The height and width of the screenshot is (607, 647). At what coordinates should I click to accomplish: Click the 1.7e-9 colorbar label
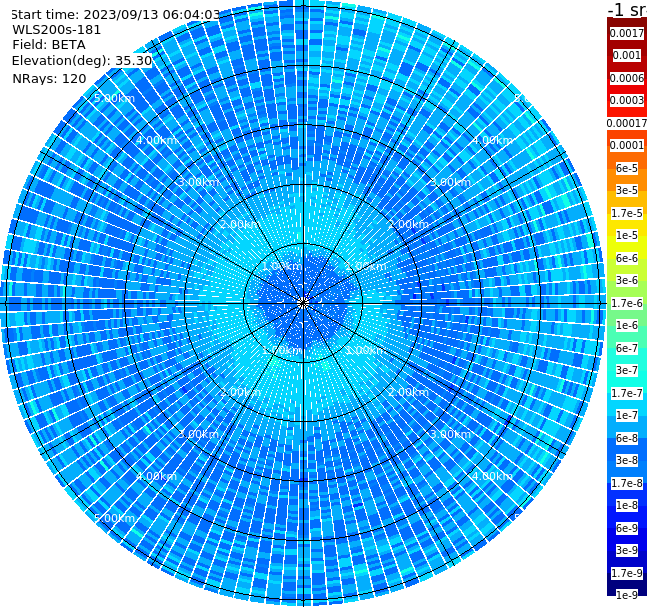pos(627,573)
